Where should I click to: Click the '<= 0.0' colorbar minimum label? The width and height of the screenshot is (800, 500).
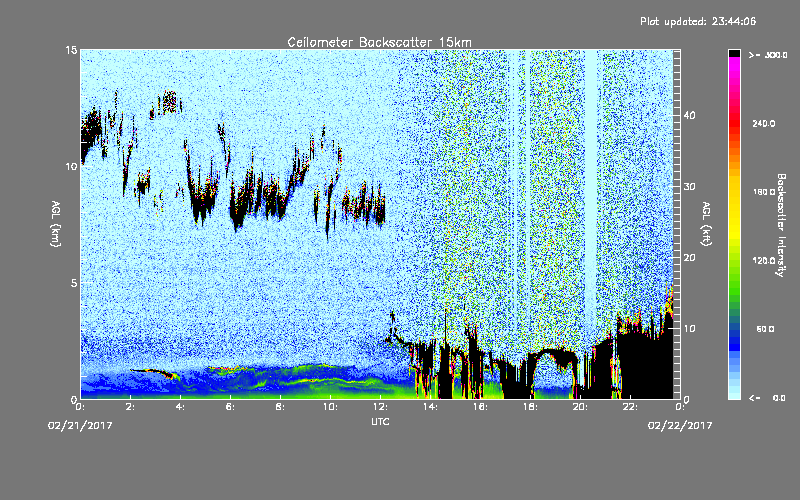coord(767,398)
